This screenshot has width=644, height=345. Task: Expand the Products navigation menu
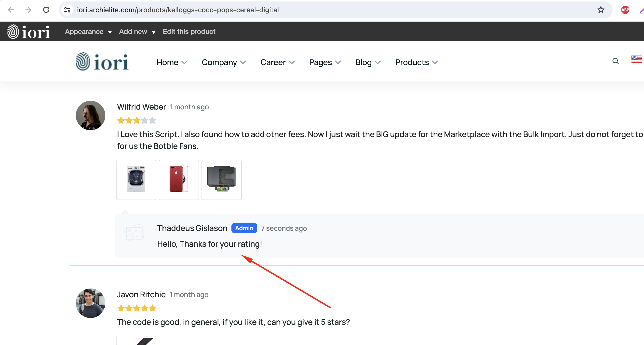[416, 62]
